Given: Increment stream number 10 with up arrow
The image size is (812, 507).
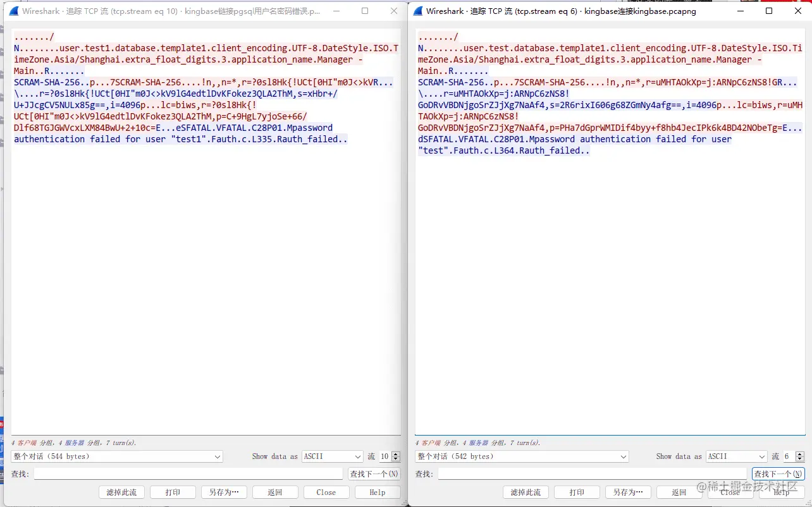Looking at the screenshot, I should (396, 454).
